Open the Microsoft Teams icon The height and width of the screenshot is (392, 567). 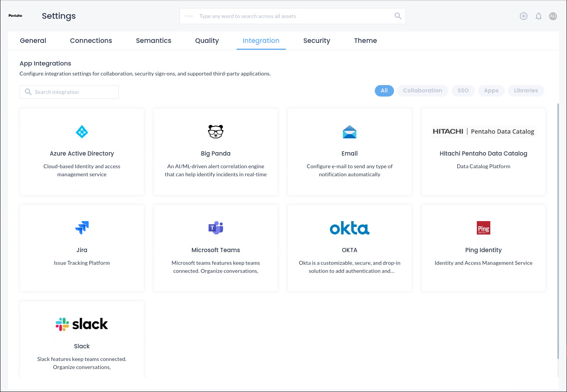pos(216,228)
